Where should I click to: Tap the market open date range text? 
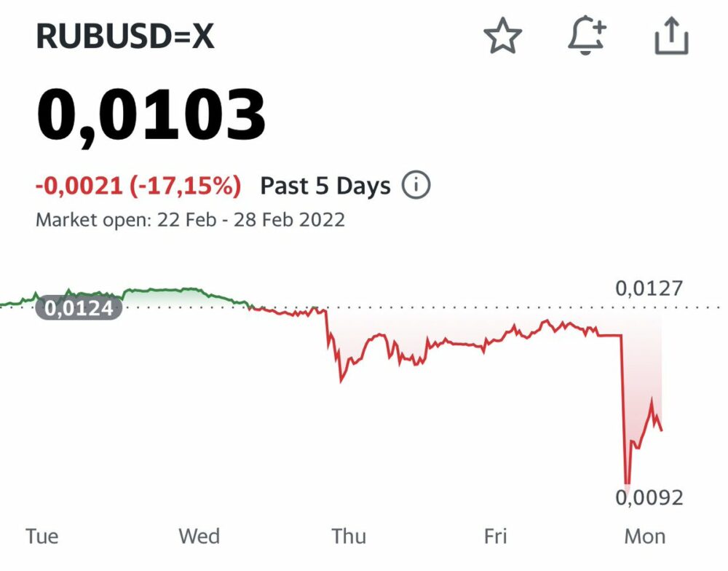(x=190, y=220)
